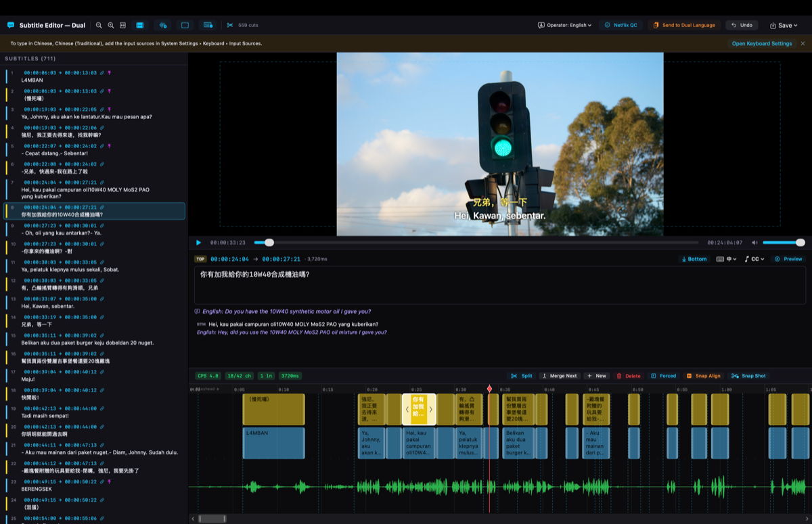Click the end timecode 00:00:27:21 in editor
The width and height of the screenshot is (812, 524).
(x=281, y=259)
